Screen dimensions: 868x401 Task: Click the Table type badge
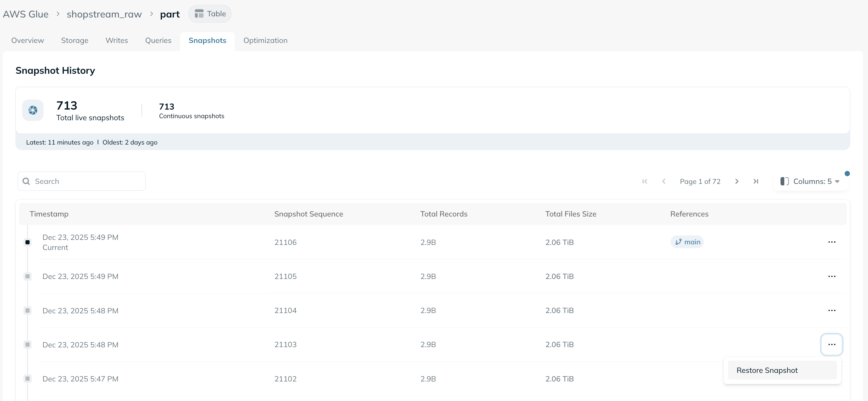pyautogui.click(x=210, y=14)
